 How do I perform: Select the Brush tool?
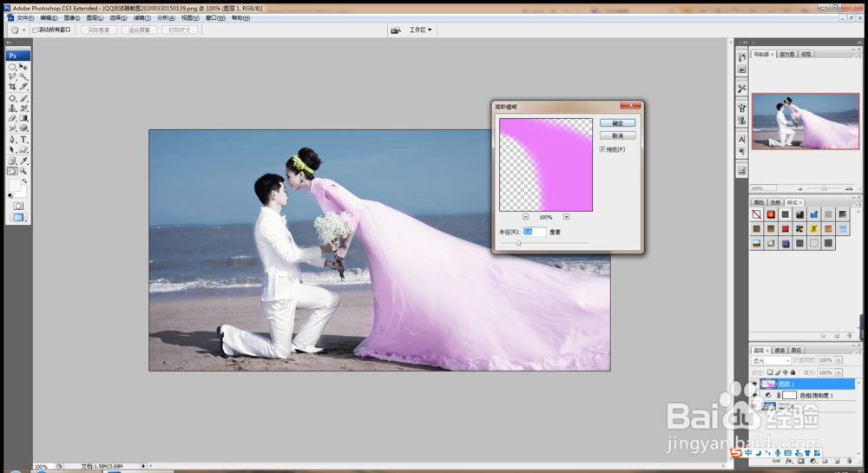[23, 98]
